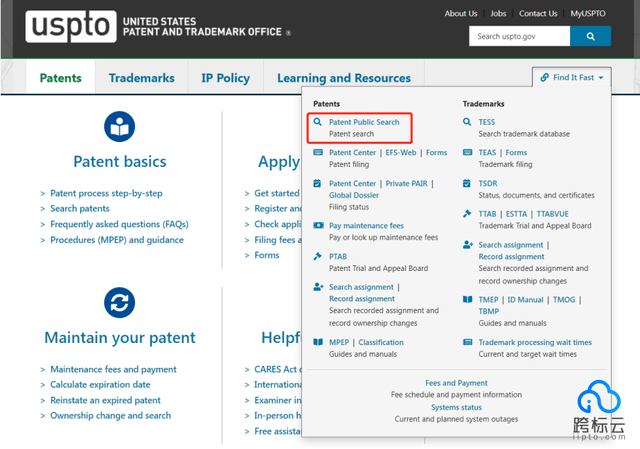Open About Us link in header
The image size is (640, 449).
[461, 13]
